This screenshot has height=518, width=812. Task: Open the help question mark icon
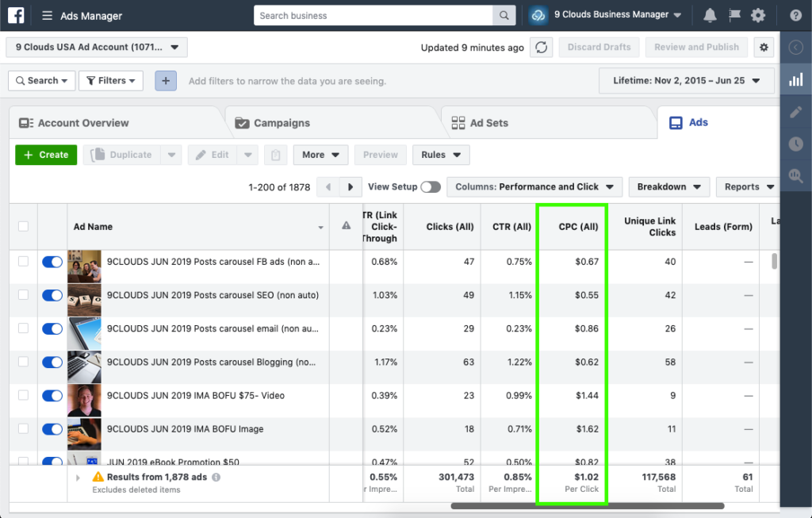(x=796, y=16)
